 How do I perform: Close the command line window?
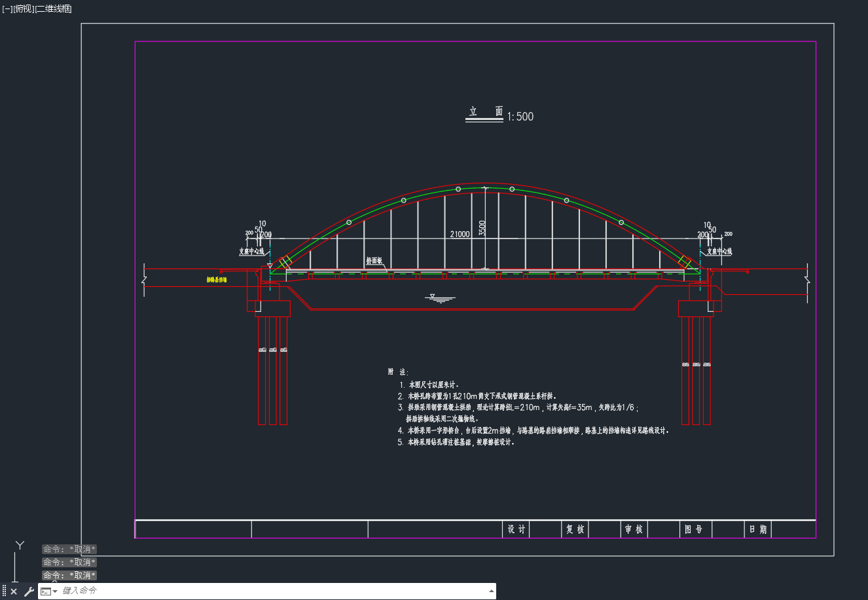[14, 591]
